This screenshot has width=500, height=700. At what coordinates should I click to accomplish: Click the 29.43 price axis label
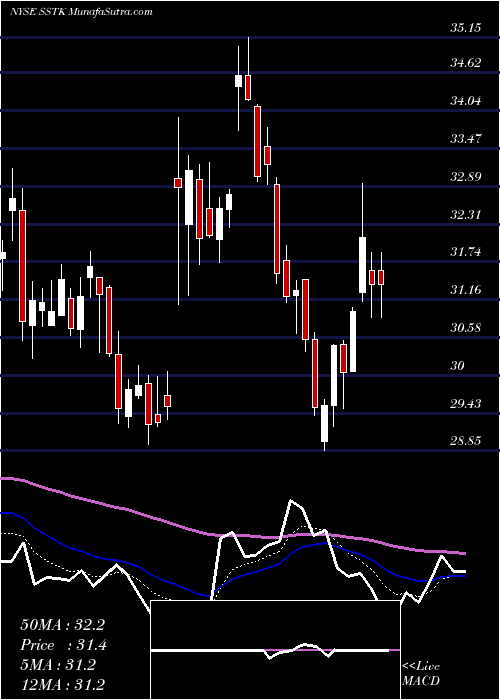(465, 404)
